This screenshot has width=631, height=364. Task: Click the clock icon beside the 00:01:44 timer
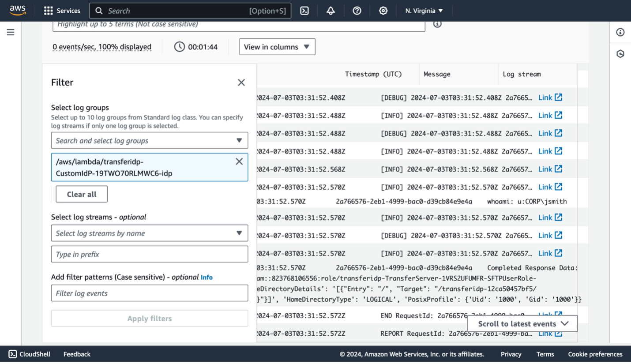180,46
